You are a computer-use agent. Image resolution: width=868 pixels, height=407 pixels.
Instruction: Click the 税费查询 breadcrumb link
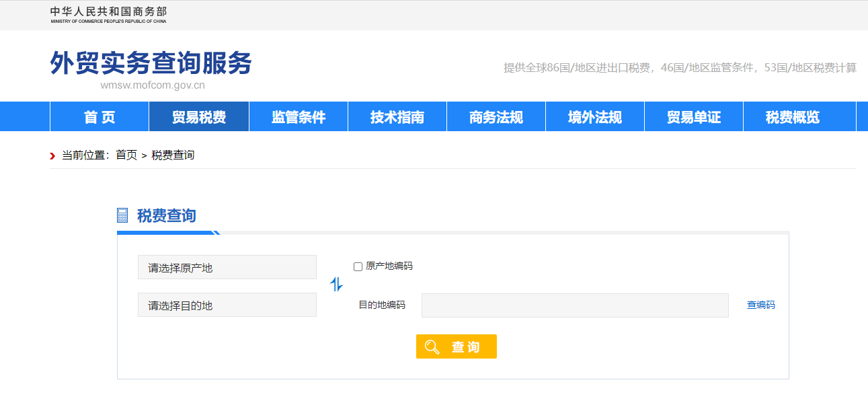click(x=173, y=155)
